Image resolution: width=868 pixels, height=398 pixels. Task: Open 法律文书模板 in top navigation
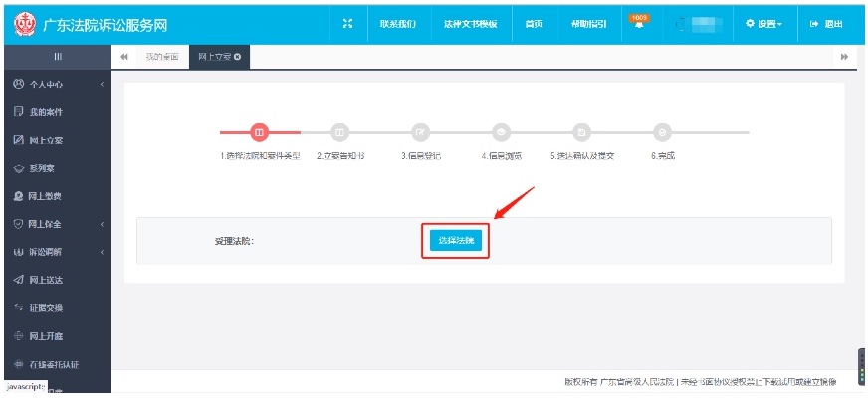[x=471, y=24]
